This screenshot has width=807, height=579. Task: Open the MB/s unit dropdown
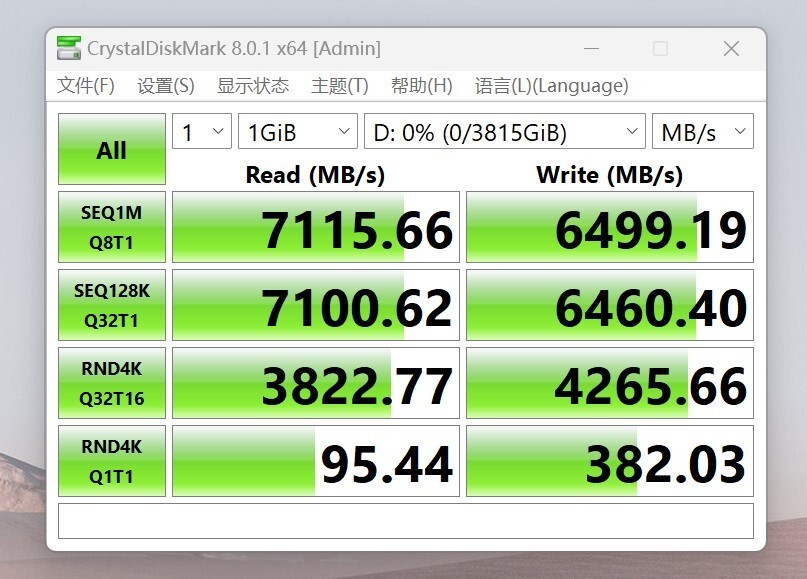tap(703, 132)
